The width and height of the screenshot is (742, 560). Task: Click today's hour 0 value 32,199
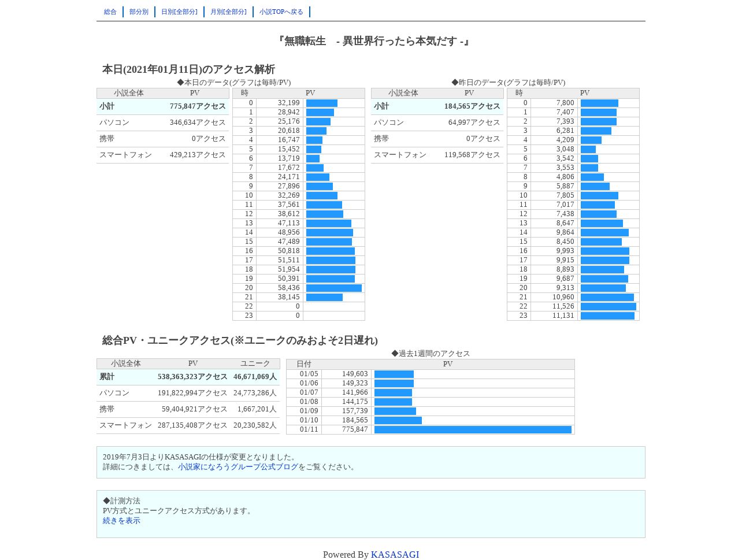click(x=288, y=103)
